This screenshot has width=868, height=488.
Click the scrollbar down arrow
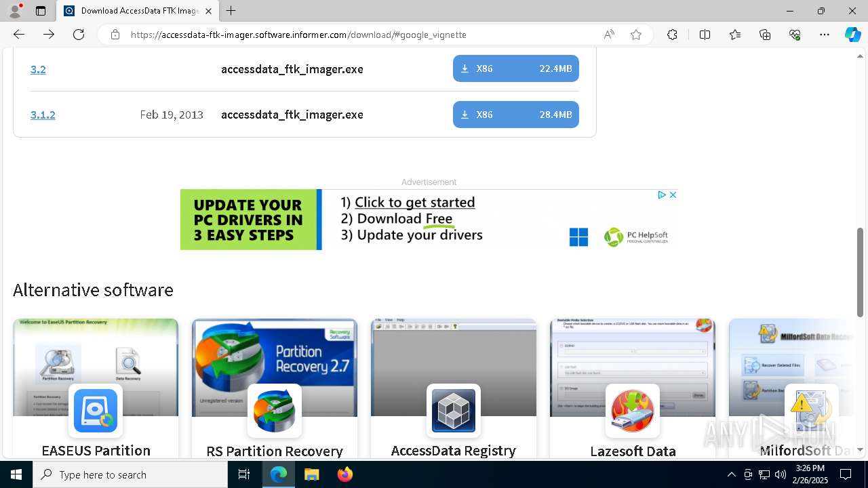861,450
